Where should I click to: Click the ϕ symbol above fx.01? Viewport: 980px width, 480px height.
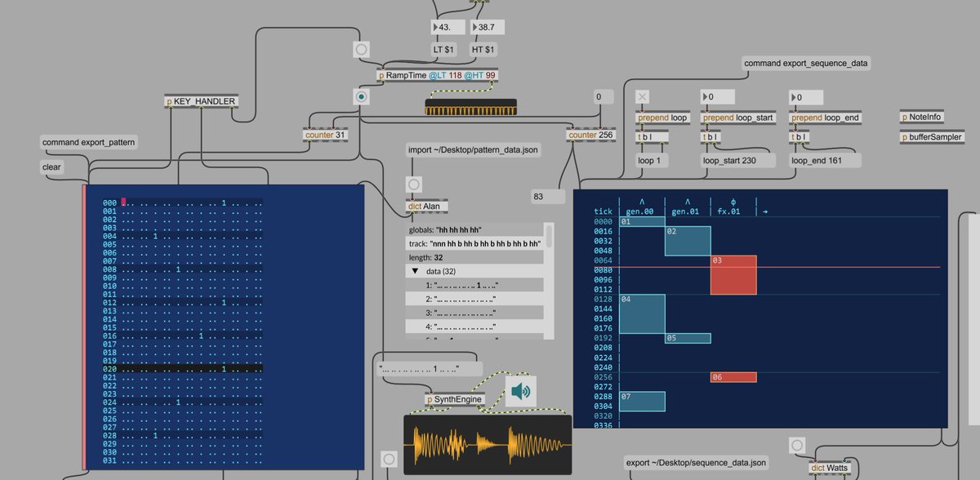click(733, 202)
